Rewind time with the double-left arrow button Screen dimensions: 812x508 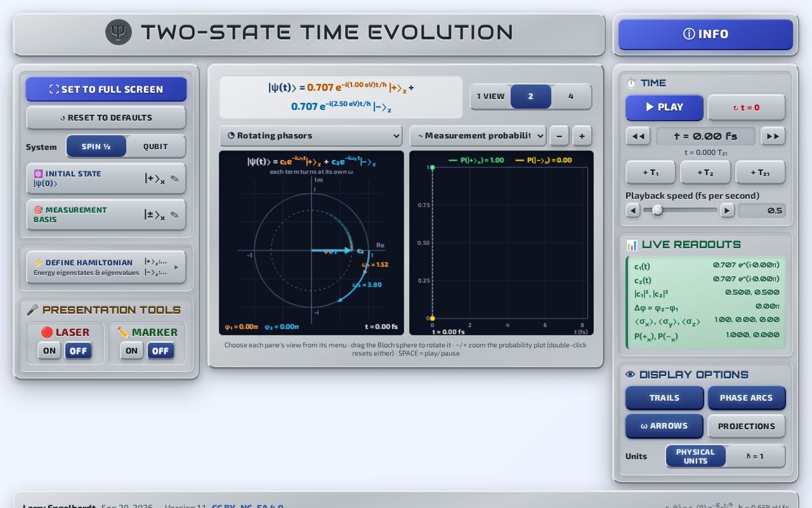(638, 136)
